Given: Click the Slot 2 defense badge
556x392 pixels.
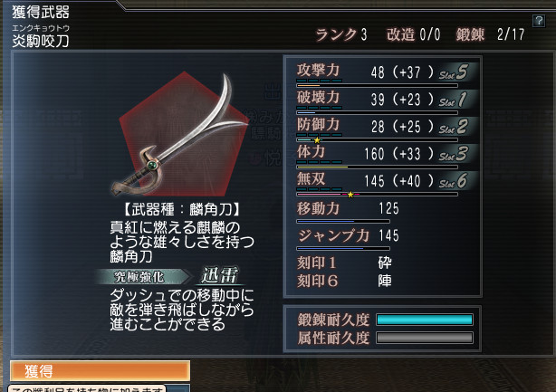Looking at the screenshot, I should (x=454, y=127).
